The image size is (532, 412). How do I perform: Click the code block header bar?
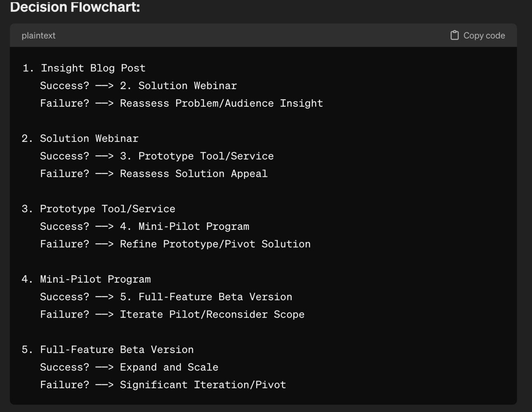(x=247, y=35)
